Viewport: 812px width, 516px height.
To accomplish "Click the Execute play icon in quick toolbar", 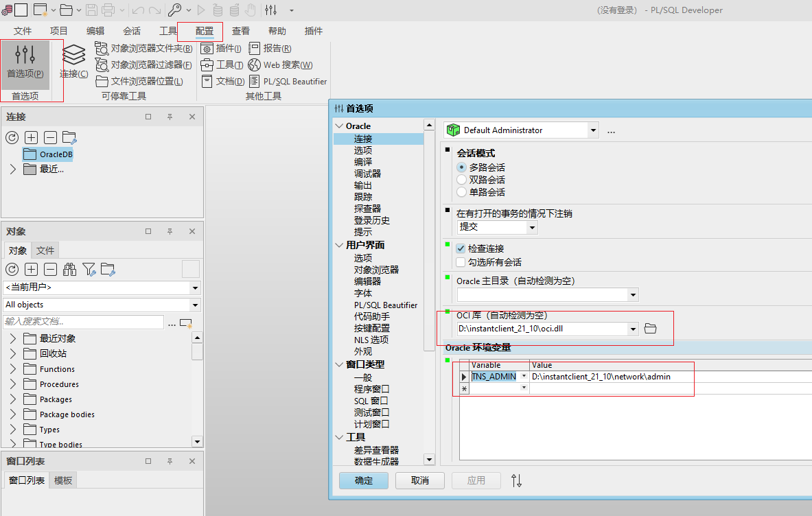I will tap(201, 10).
